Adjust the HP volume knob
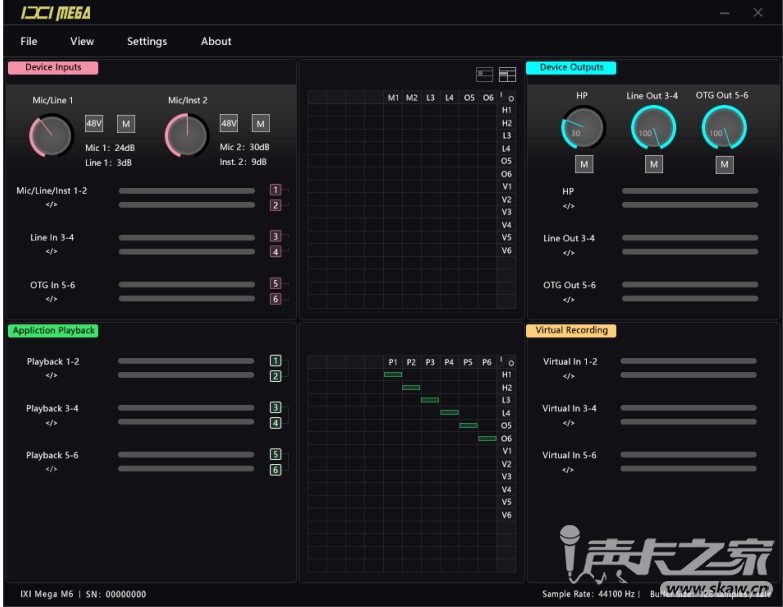783x607 pixels. [583, 127]
